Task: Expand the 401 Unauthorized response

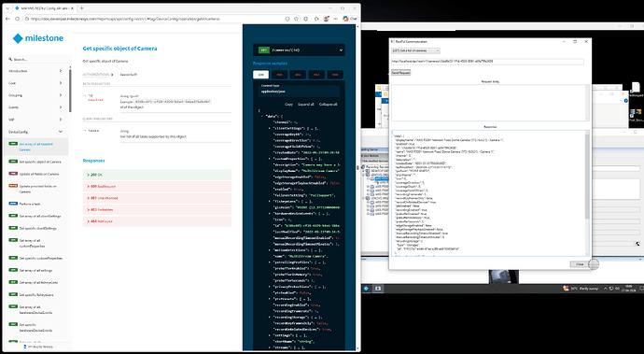Action: pos(157,198)
